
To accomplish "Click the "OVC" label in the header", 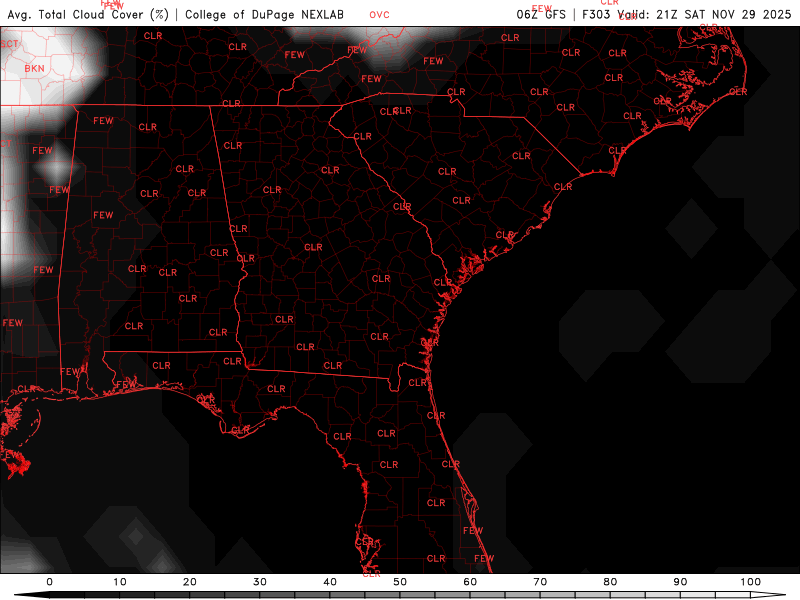I will pyautogui.click(x=380, y=15).
